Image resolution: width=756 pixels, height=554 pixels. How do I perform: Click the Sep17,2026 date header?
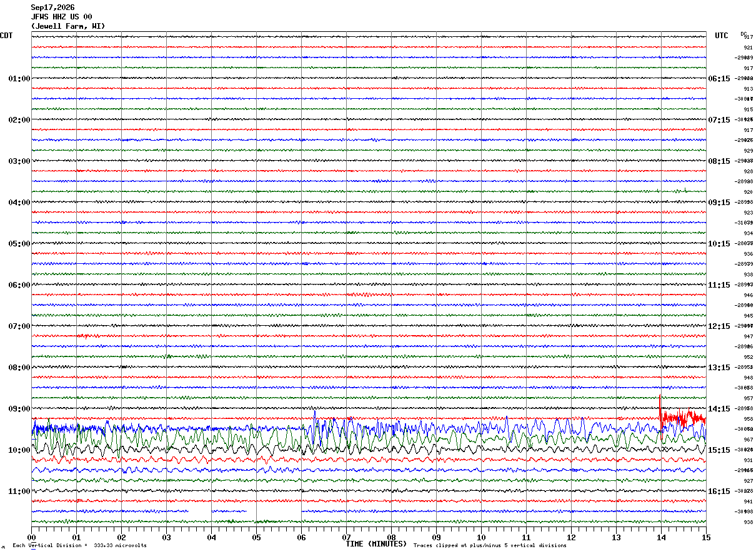[52, 8]
